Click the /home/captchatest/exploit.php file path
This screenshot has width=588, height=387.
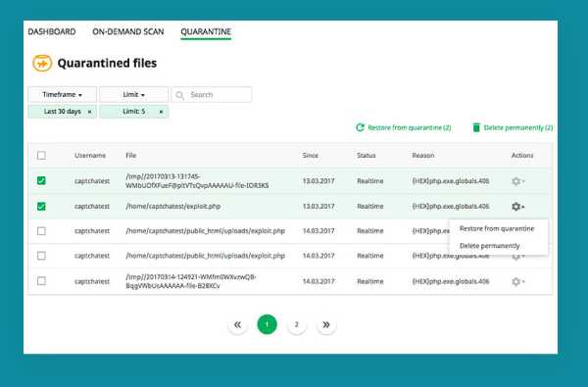coord(172,207)
